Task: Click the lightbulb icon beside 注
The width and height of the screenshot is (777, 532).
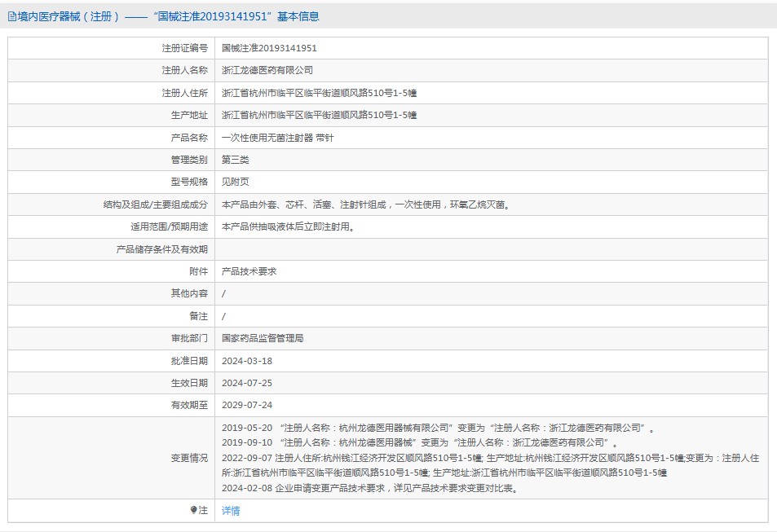Action: [193, 510]
